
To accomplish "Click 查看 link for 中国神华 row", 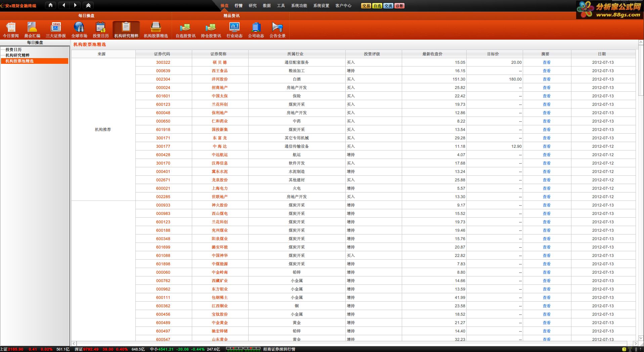I will coord(547,256).
